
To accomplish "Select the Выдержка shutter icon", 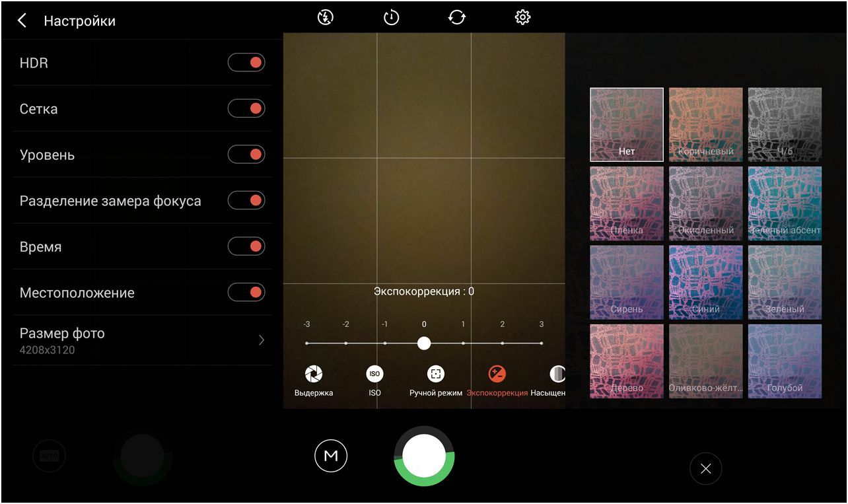I will 314,375.
